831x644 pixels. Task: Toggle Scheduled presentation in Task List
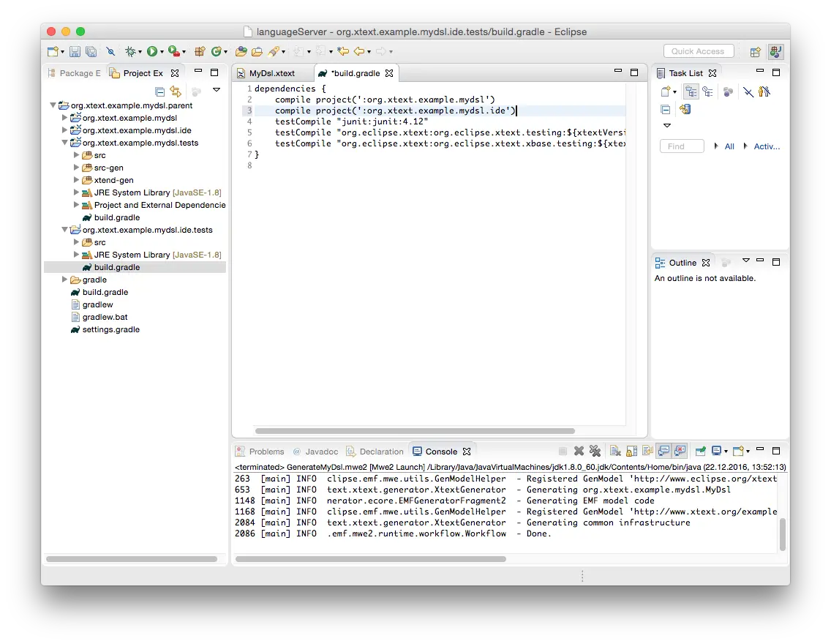coord(707,91)
